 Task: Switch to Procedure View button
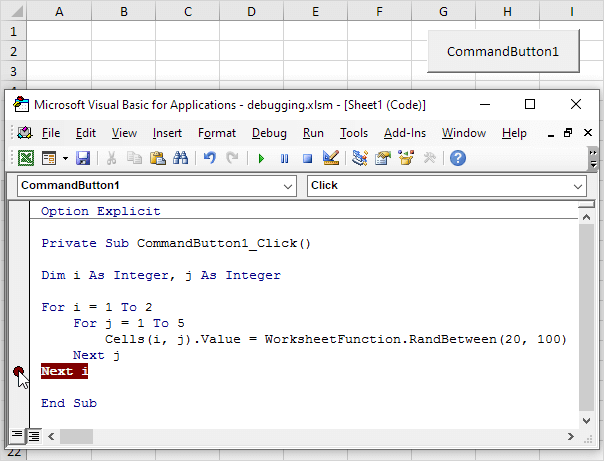(17, 435)
